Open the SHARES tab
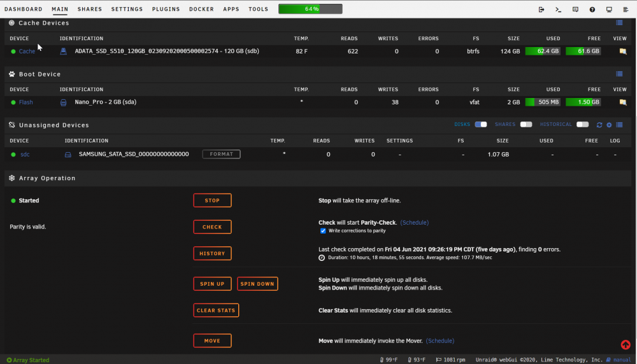This screenshot has width=637, height=364. pyautogui.click(x=90, y=9)
